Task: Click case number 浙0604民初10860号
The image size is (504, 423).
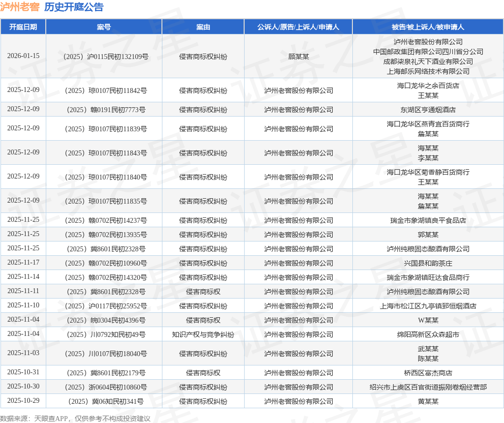Action: [x=106, y=388]
